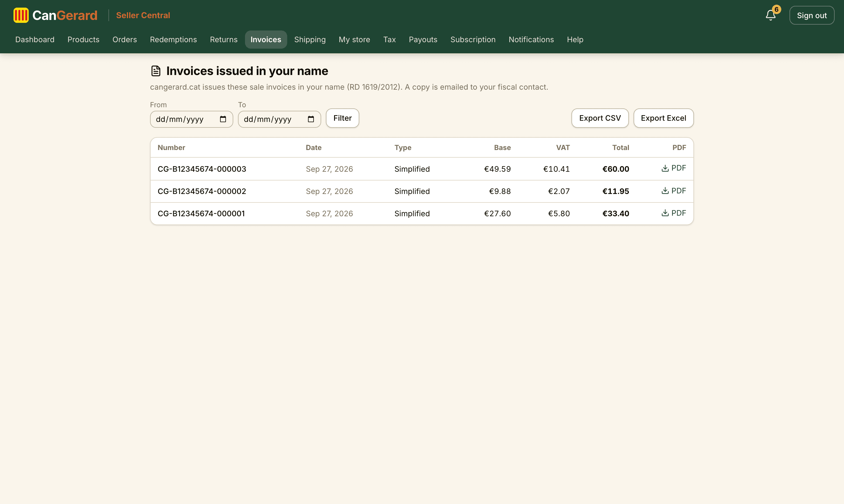844x504 pixels.
Task: Go to the Products tab
Action: pos(83,39)
